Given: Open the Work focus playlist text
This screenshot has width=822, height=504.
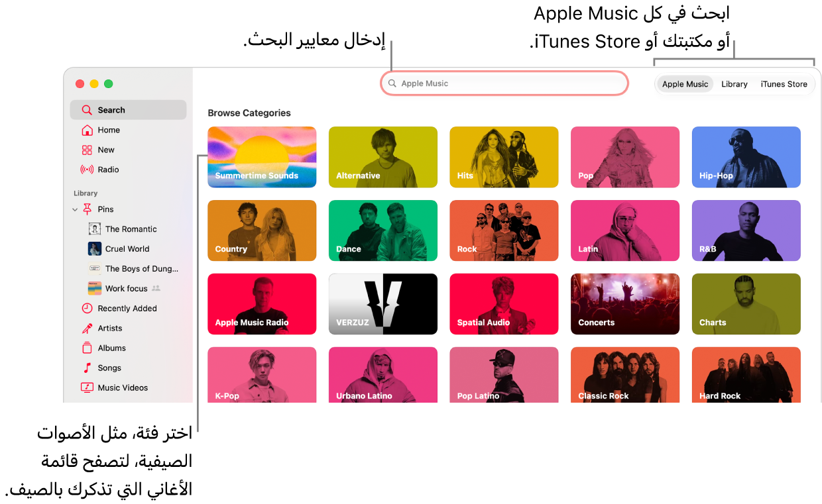Looking at the screenshot, I should (127, 289).
